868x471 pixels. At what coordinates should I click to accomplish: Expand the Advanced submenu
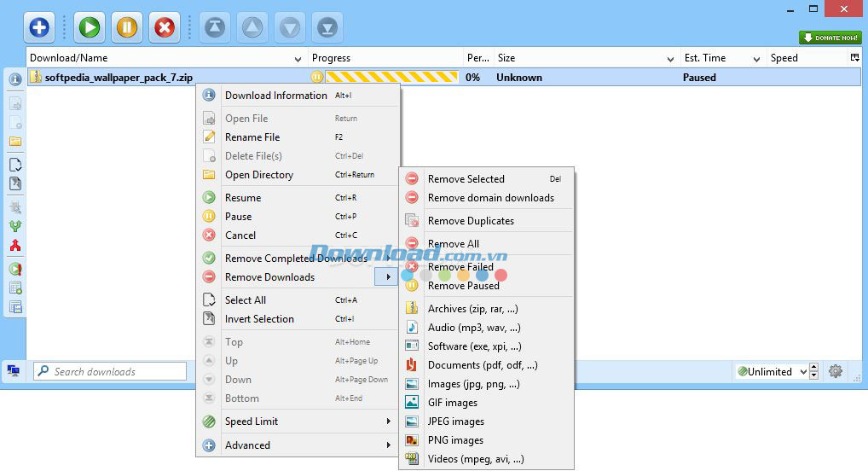(299, 445)
